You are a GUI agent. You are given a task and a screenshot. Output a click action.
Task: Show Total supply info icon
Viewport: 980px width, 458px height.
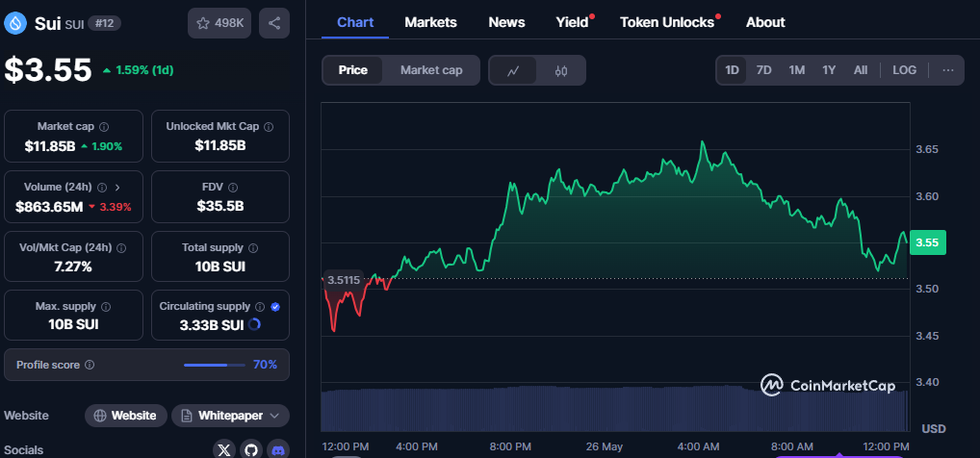click(x=254, y=247)
